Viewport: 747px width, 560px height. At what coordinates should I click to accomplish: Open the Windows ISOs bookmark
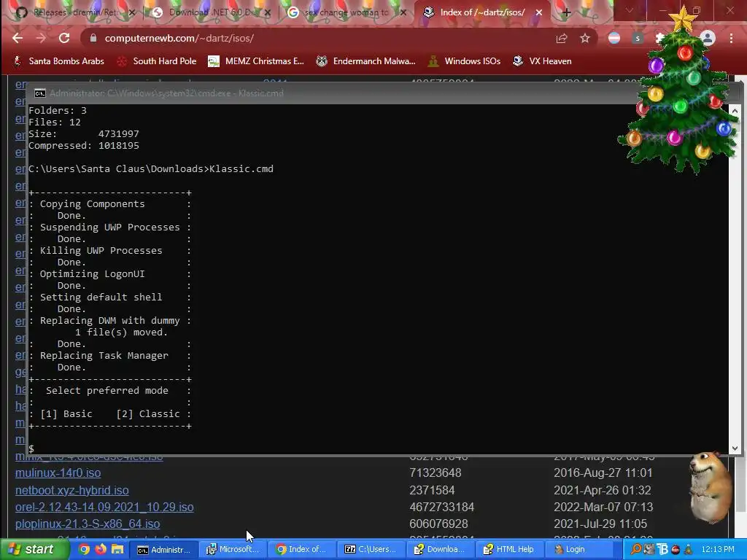coord(464,61)
